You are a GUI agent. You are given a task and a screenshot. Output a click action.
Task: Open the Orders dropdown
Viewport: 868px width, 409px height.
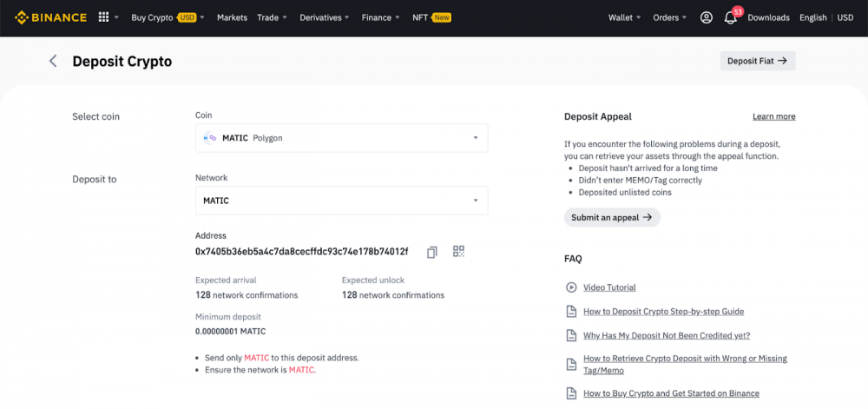pos(670,17)
